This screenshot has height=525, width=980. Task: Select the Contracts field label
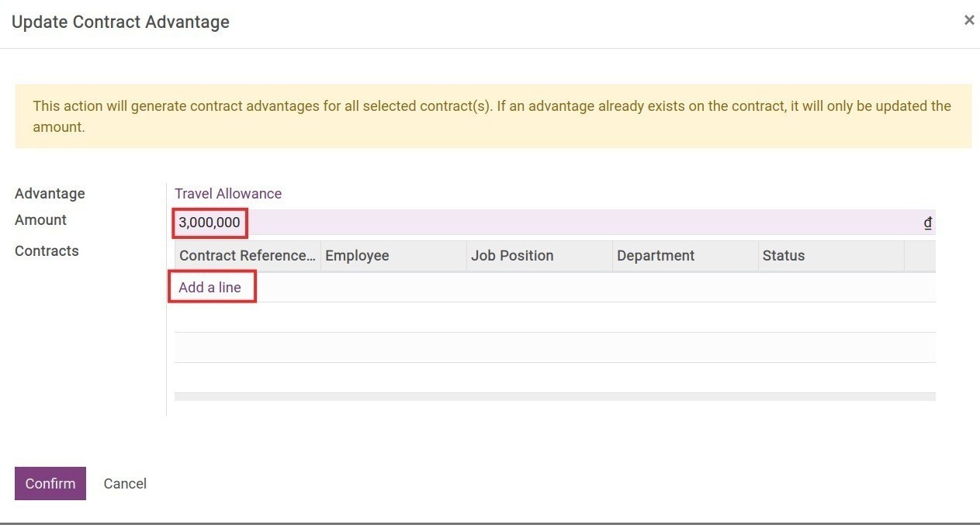click(47, 251)
